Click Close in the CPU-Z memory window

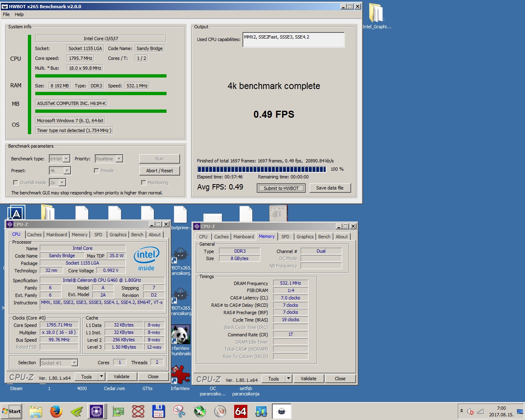click(x=340, y=379)
